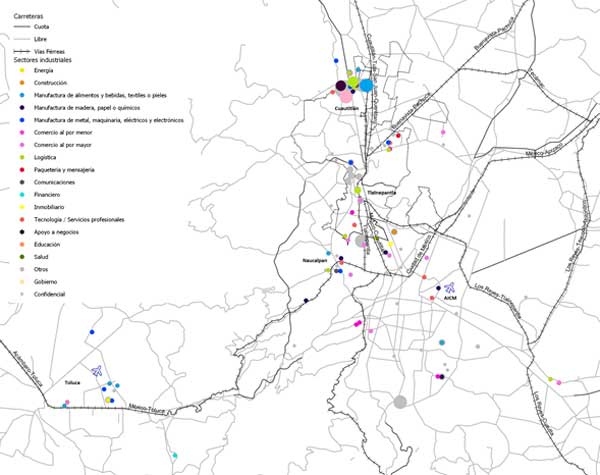Click the Paquetería y mensajería red swatch
This screenshot has width=600, height=475.
point(22,170)
